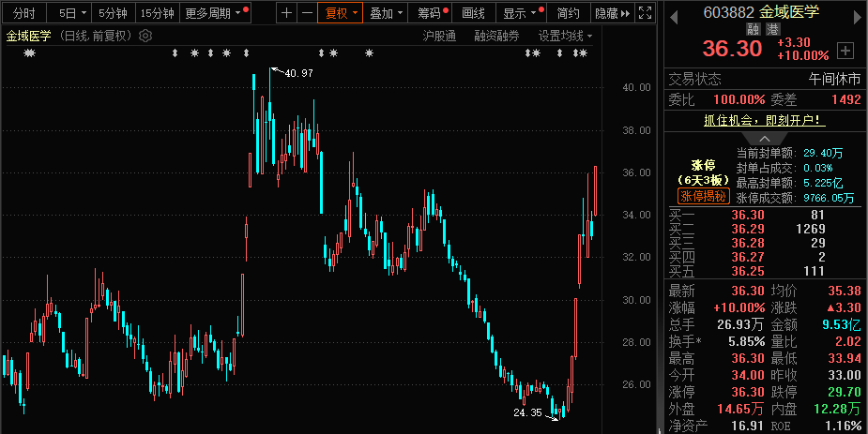This screenshot has width=868, height=434.
Task: Toggle 简约 simplified display mode
Action: point(568,13)
